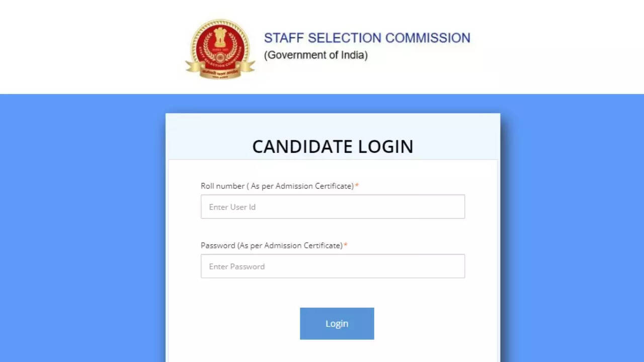Screen dimensions: 644x362
Task: Focus the Enter Password input field
Action: point(333,266)
